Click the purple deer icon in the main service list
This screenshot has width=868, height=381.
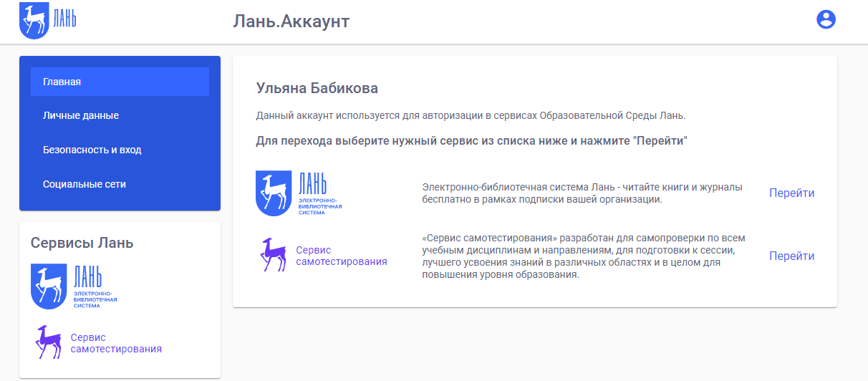pyautogui.click(x=273, y=256)
